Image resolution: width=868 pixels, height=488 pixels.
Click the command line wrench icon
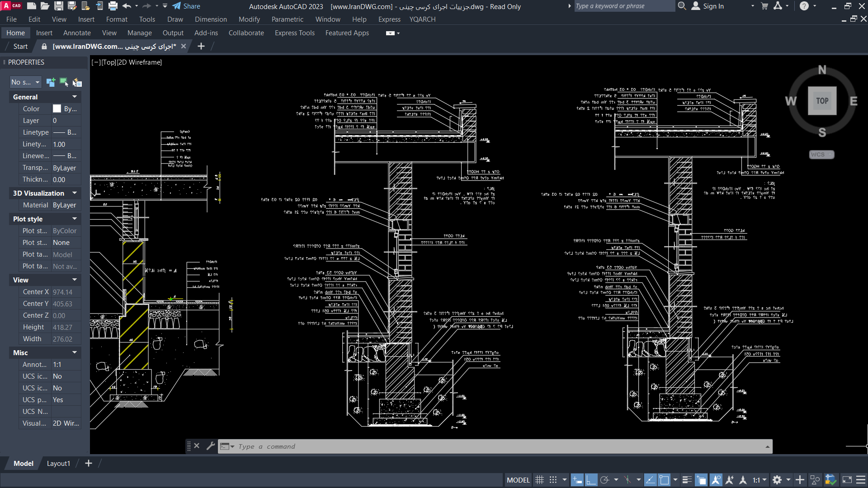pyautogui.click(x=210, y=446)
